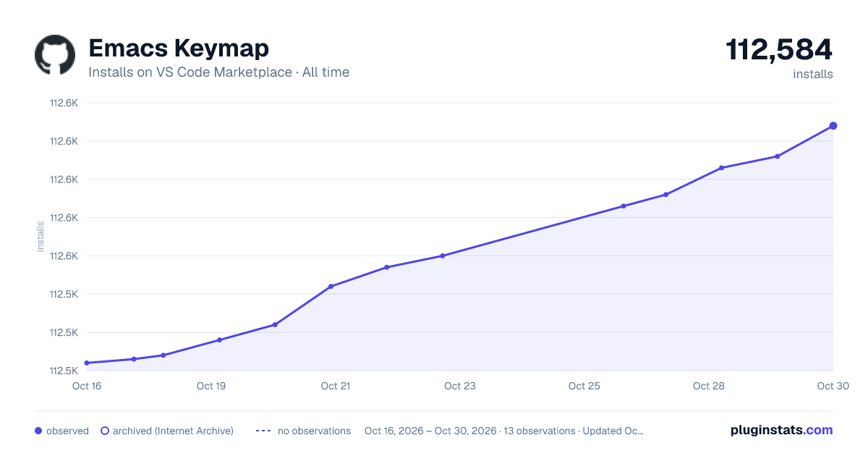The image size is (868, 456).
Task: Click the first data point at Oct 16
Action: (x=87, y=363)
